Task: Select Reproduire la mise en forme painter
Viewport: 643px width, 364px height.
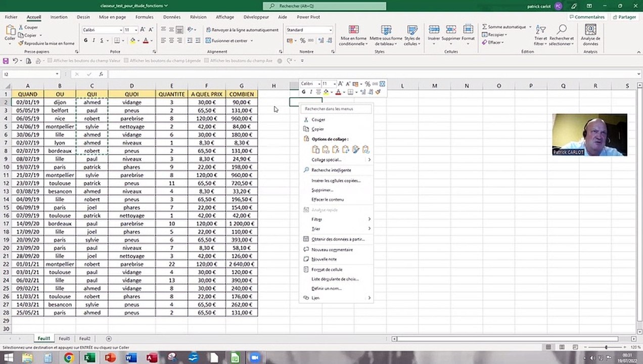Action: pyautogui.click(x=47, y=43)
